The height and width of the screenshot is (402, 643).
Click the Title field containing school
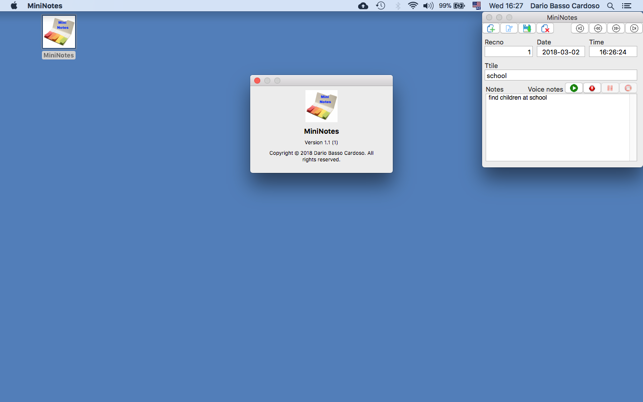pos(561,75)
